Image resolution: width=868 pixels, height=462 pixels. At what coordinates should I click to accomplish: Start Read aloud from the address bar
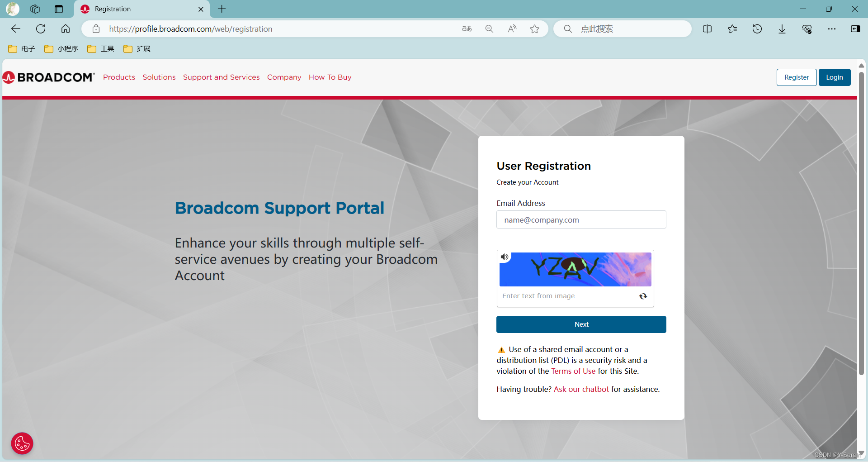pos(512,29)
